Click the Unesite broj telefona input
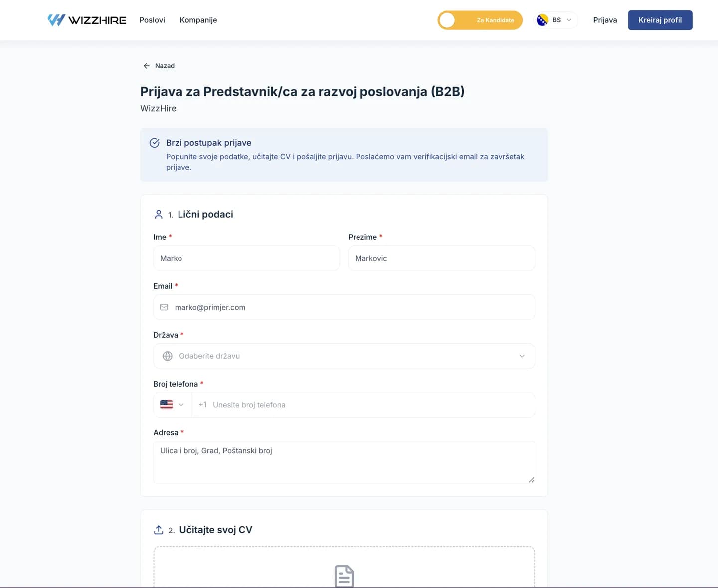This screenshot has height=588, width=718. (x=363, y=405)
